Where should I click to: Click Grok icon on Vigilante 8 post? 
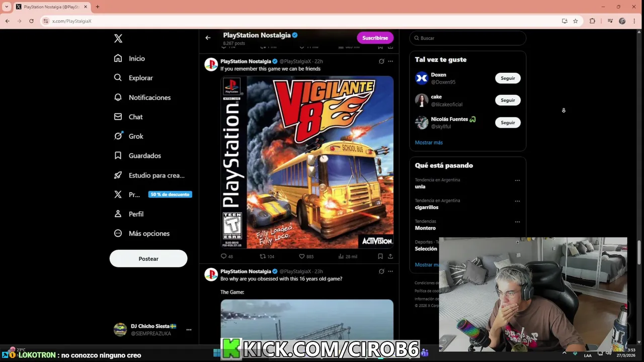point(381,61)
